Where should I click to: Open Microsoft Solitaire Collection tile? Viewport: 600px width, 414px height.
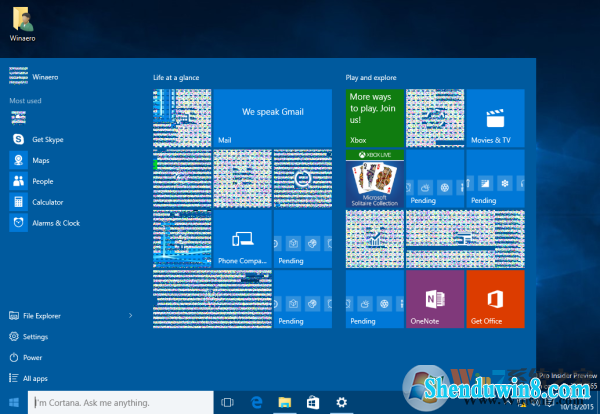(x=375, y=179)
